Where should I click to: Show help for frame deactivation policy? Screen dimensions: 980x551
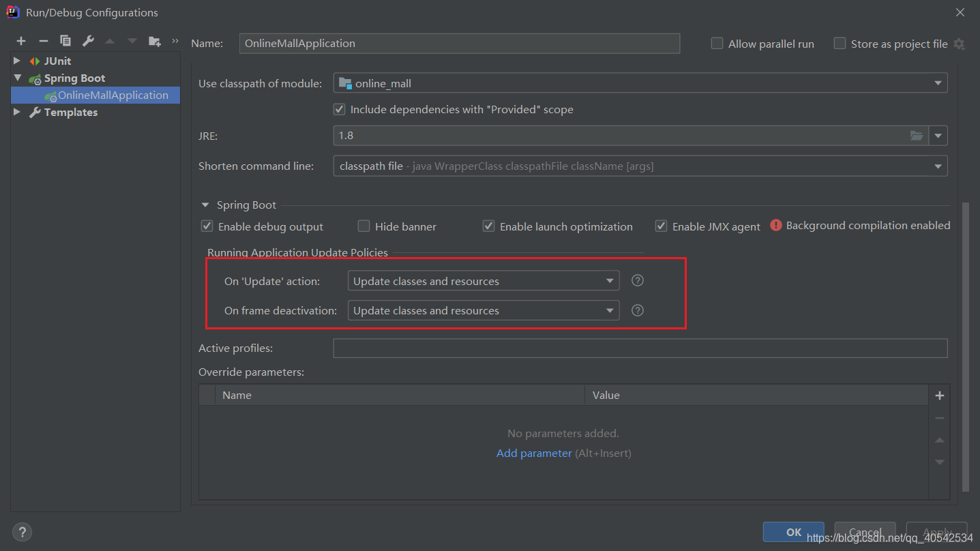click(x=638, y=310)
